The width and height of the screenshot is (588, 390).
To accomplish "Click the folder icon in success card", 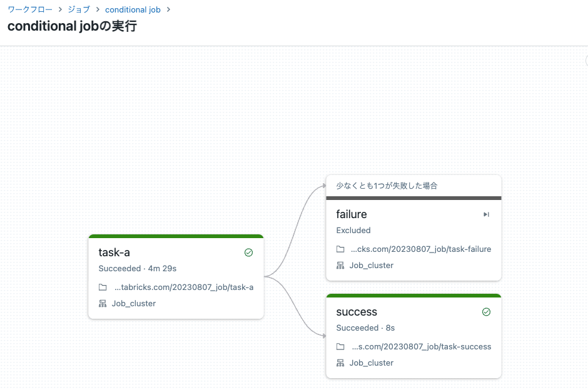I will point(340,346).
